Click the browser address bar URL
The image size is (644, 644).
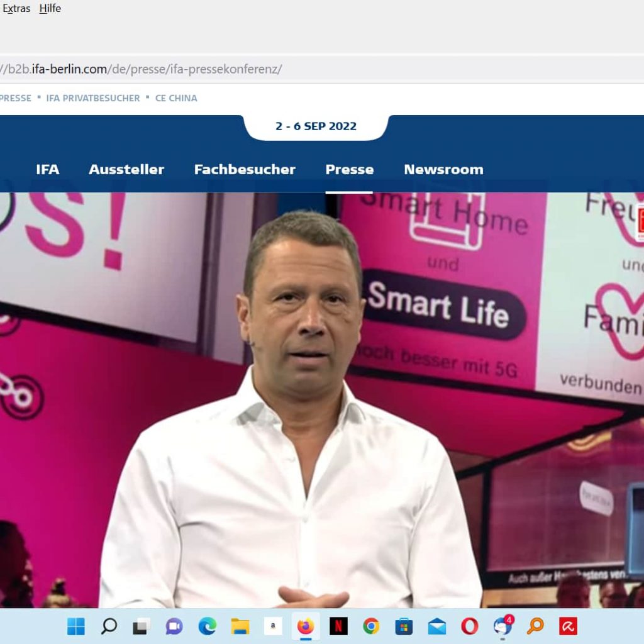tap(145, 69)
